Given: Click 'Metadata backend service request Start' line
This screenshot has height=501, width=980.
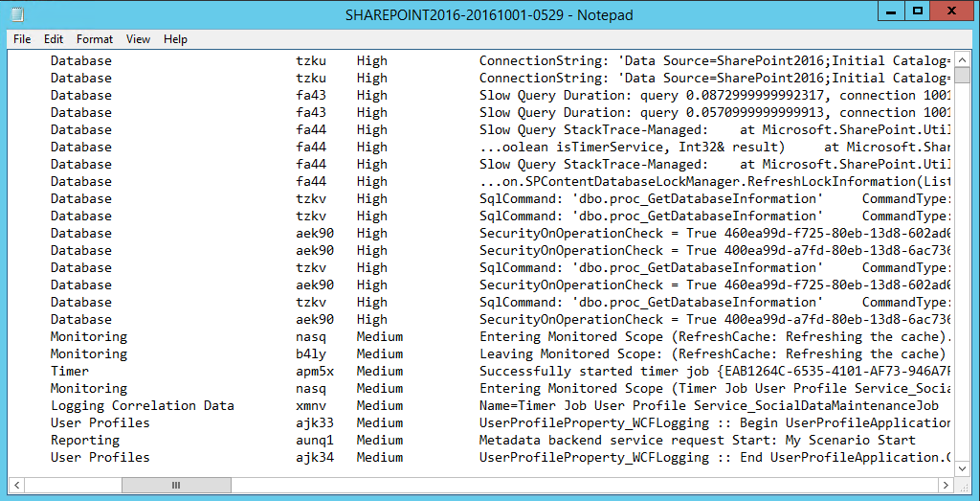Looking at the screenshot, I should pyautogui.click(x=698, y=440).
